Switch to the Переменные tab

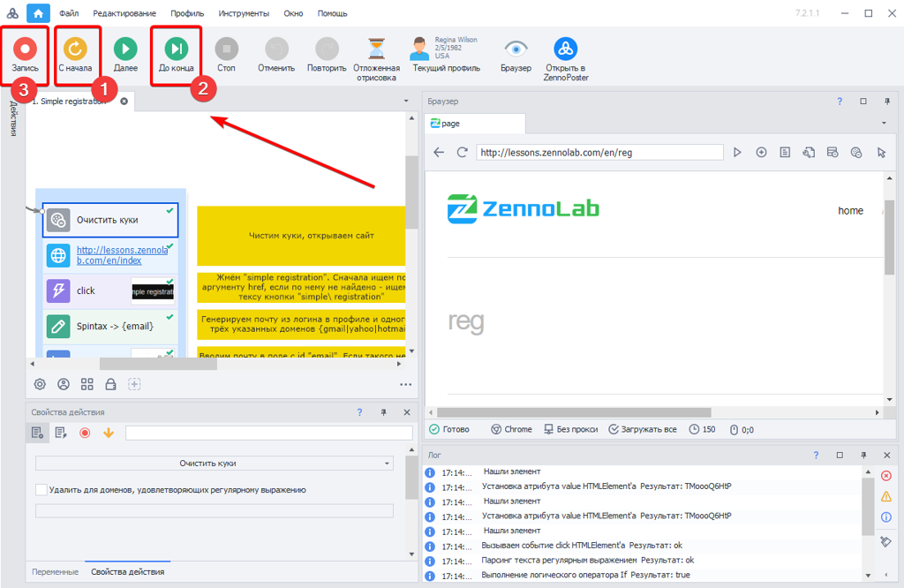pos(55,572)
